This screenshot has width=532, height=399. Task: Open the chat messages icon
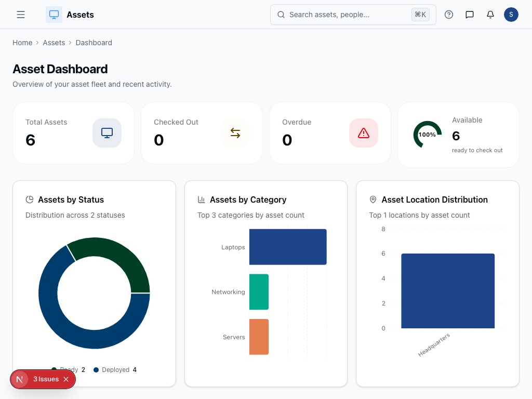pyautogui.click(x=470, y=15)
